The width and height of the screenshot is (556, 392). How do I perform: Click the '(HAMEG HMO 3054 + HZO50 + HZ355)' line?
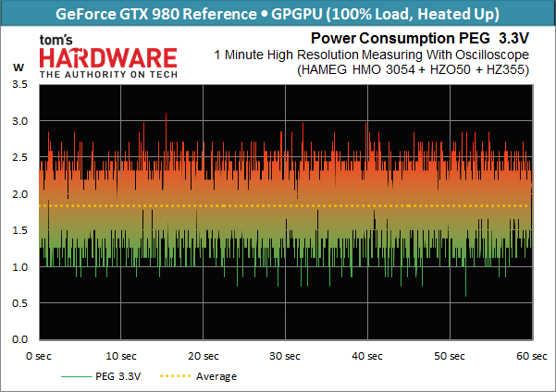tap(413, 69)
